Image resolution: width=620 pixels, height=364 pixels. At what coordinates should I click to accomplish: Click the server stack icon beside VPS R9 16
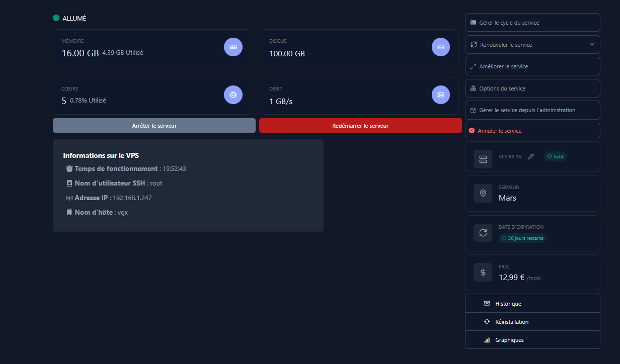pyautogui.click(x=483, y=159)
